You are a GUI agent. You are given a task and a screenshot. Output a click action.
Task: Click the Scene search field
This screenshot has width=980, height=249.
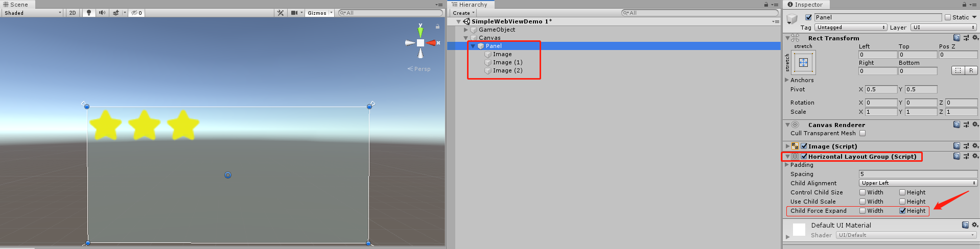390,13
